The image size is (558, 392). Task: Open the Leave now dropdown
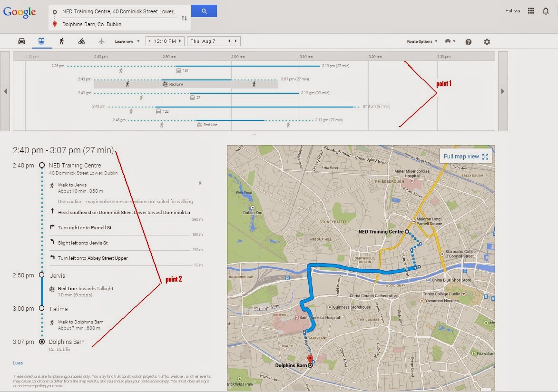tap(127, 41)
